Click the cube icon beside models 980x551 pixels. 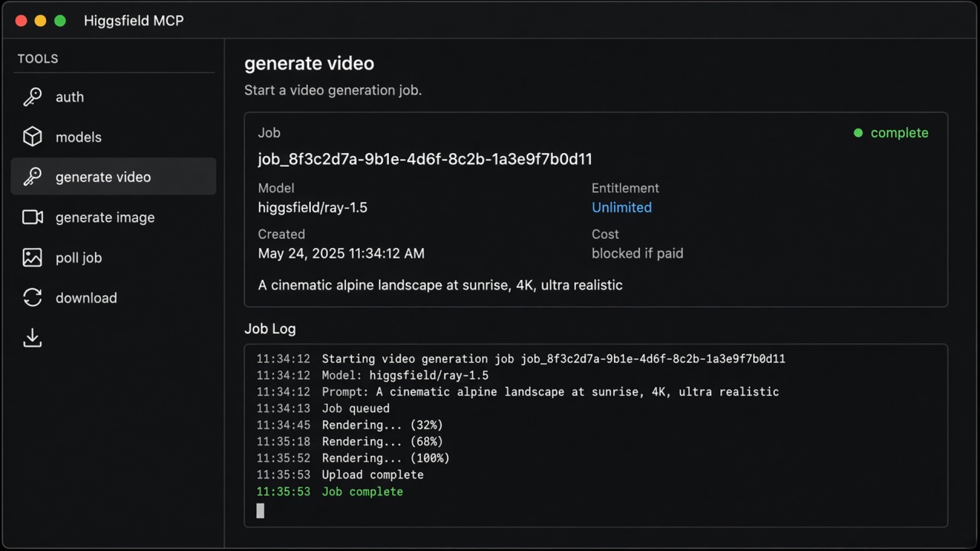32,137
